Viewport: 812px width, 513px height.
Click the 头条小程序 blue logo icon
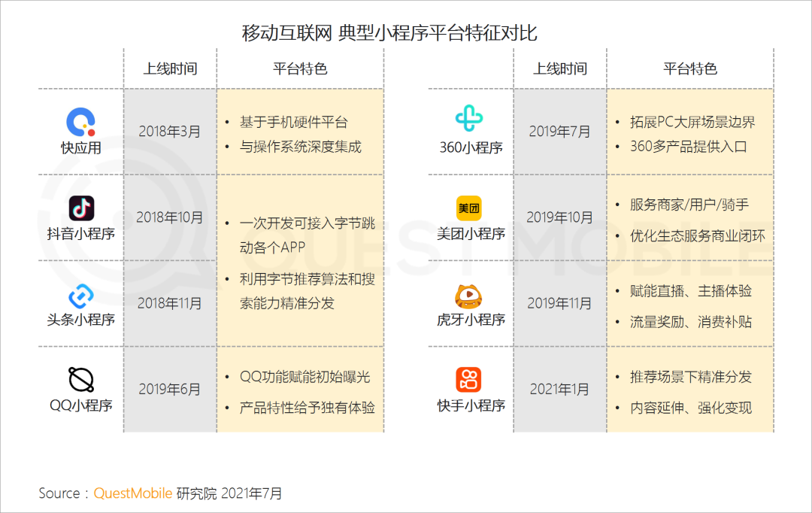81,296
